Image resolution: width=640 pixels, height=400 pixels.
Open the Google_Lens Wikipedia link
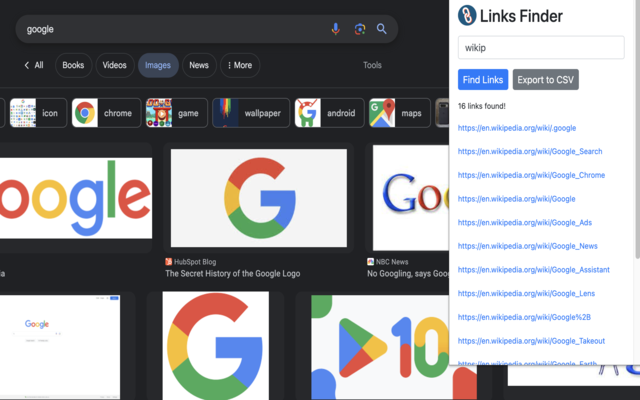coord(526,293)
